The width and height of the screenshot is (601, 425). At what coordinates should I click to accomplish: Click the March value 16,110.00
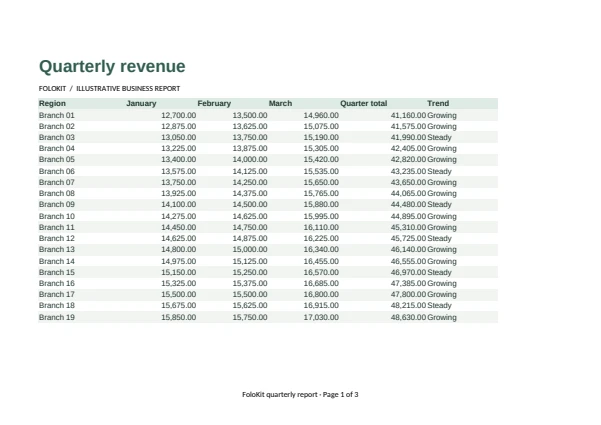[x=321, y=228]
